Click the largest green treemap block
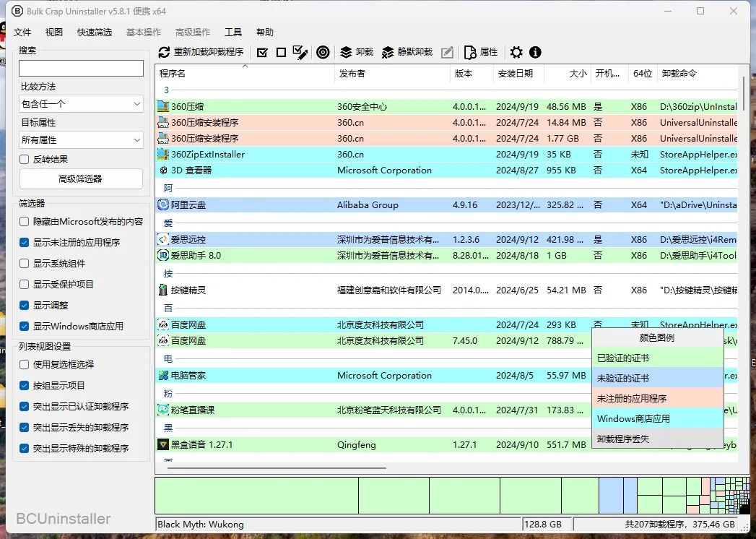Viewport: 756px width, 539px height. [x=256, y=496]
